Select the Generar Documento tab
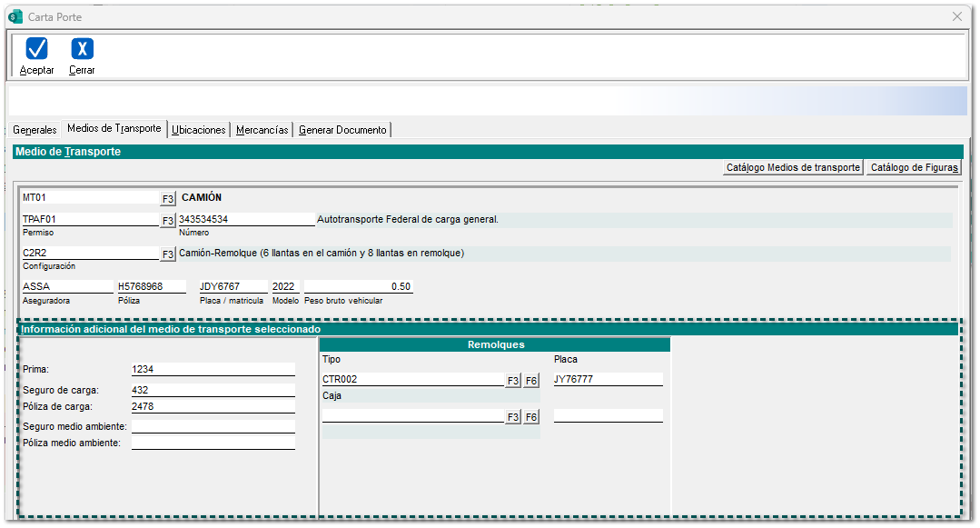Image resolution: width=980 pixels, height=528 pixels. [342, 130]
